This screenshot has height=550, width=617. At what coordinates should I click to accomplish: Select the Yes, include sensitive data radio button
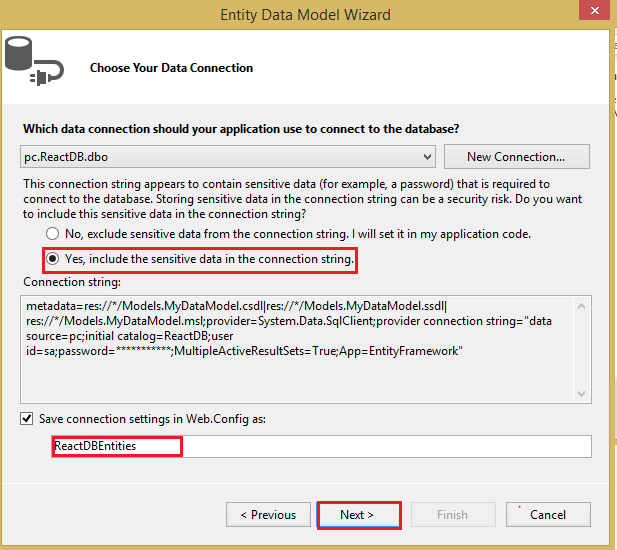point(51,260)
